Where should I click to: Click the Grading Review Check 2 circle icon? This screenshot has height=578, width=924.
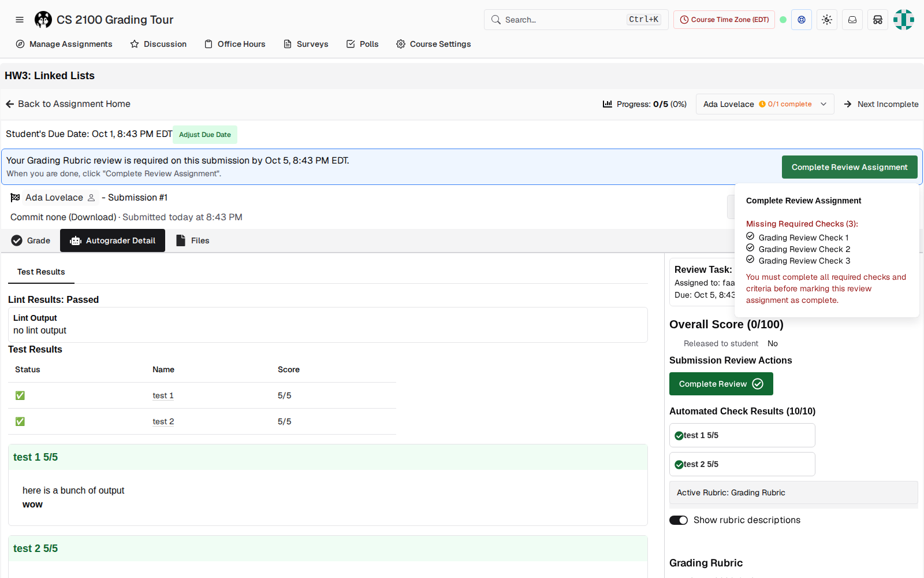(x=750, y=248)
